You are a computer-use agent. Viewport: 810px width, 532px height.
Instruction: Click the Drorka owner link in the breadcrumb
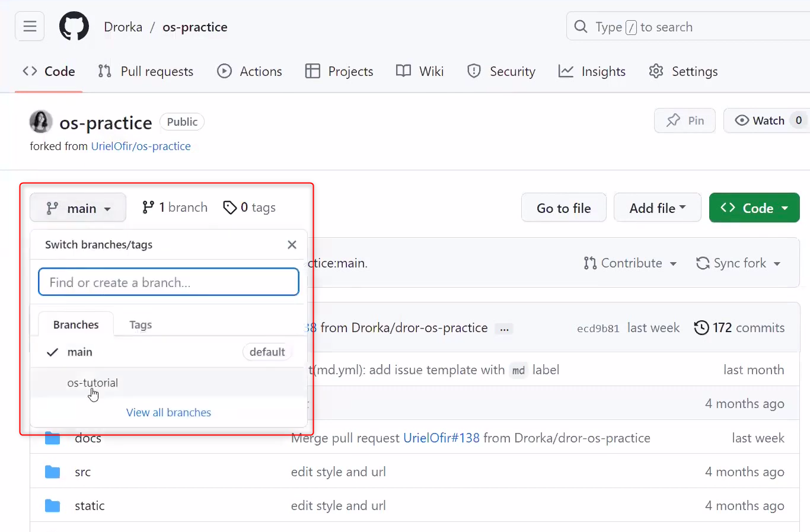pos(123,27)
